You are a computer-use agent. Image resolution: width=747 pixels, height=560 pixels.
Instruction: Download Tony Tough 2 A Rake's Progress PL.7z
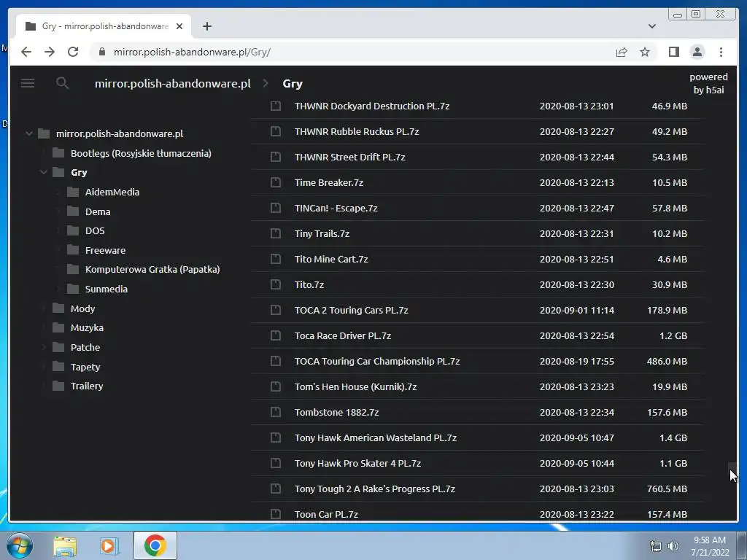(x=374, y=489)
